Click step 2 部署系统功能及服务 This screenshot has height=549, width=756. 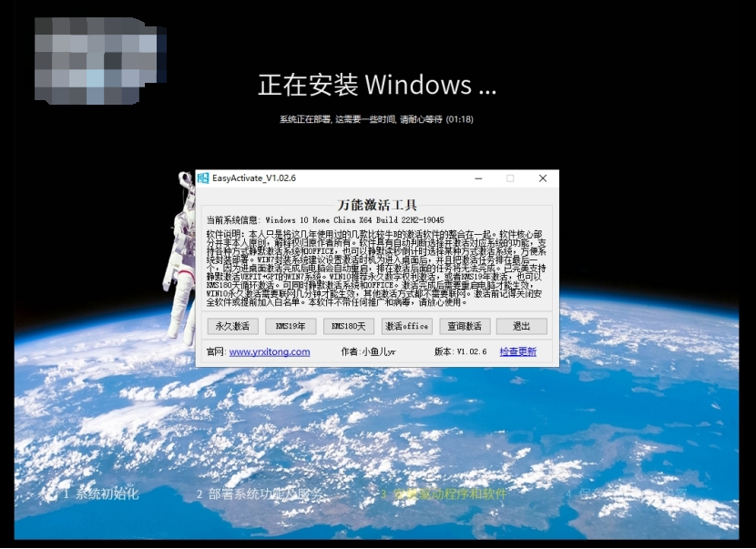260,494
